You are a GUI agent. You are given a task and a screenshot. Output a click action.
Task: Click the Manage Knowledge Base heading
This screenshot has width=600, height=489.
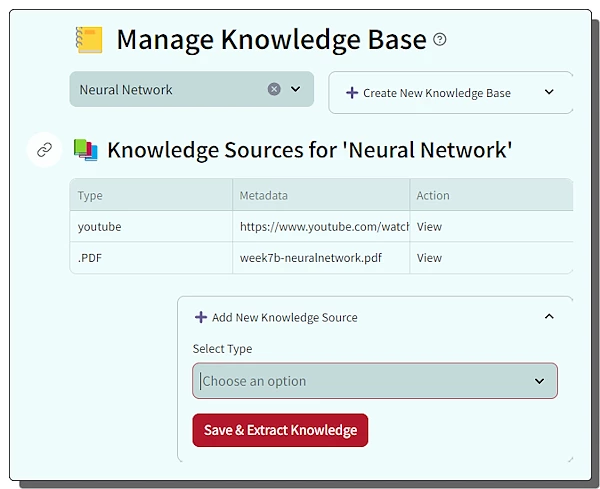tap(271, 40)
